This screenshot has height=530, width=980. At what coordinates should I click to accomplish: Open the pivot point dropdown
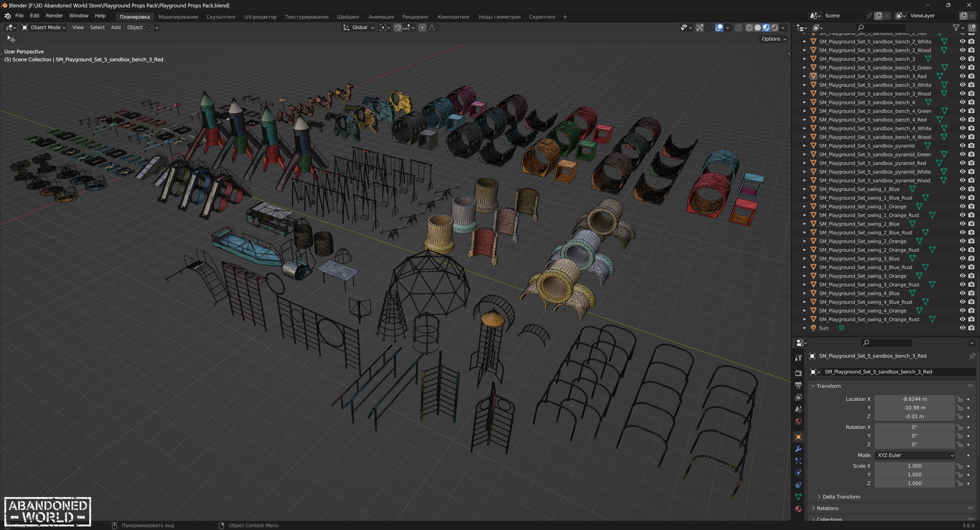point(385,27)
